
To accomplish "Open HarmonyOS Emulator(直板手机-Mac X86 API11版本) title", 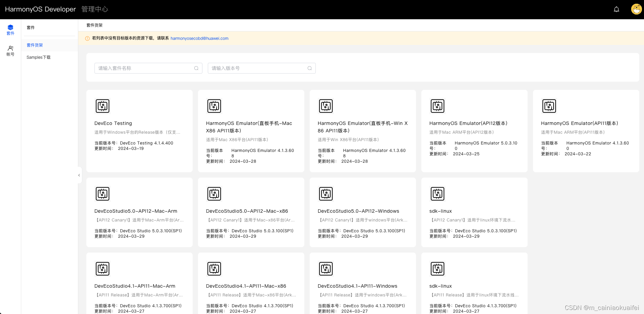I will [x=249, y=127].
